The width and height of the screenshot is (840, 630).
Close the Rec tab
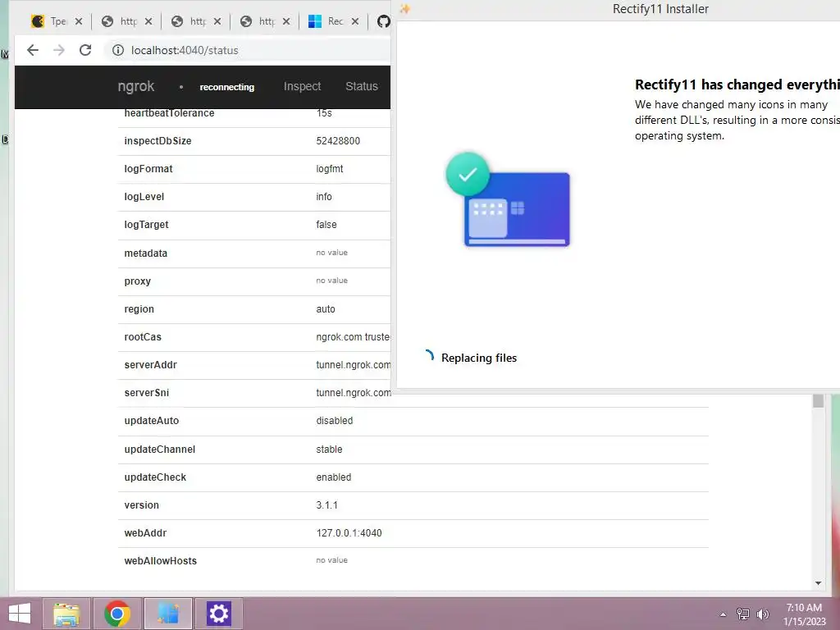[x=354, y=21]
